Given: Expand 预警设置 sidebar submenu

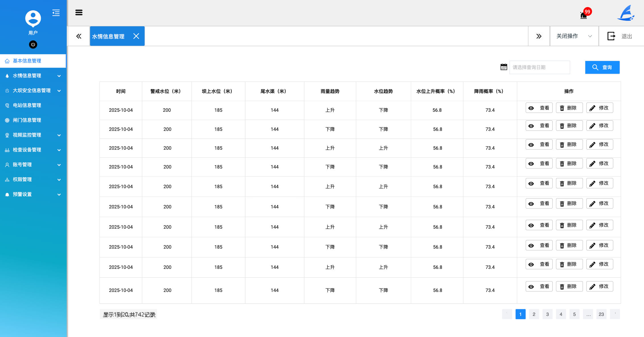Looking at the screenshot, I should 33,194.
